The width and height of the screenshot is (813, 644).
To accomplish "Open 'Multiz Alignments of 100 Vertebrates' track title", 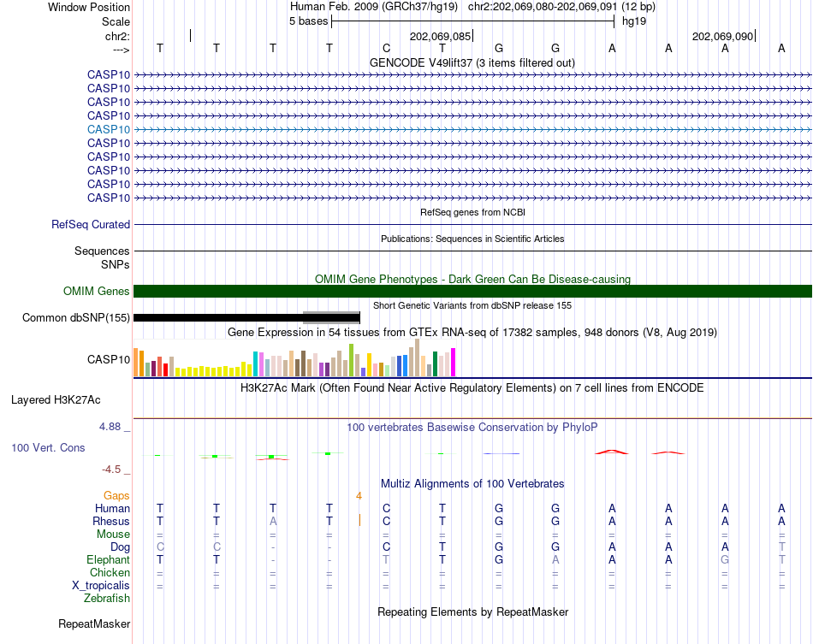I will [x=472, y=484].
